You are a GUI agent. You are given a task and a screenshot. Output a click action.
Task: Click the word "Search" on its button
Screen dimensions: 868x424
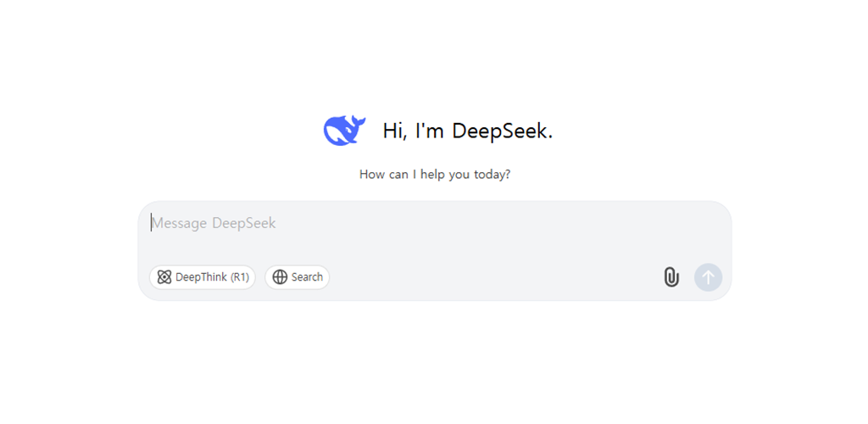307,277
